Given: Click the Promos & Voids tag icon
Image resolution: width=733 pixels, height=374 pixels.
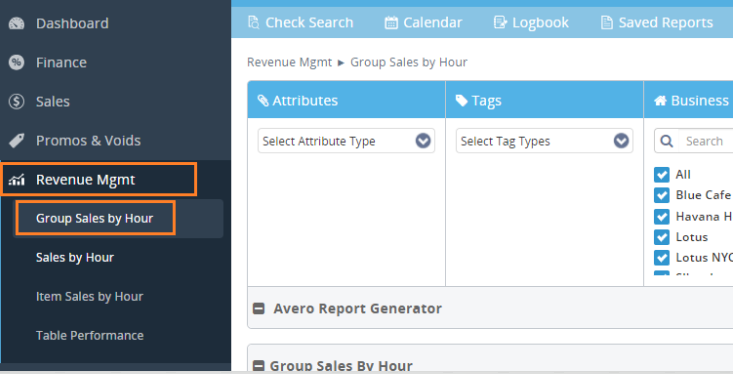Looking at the screenshot, I should click(x=16, y=140).
